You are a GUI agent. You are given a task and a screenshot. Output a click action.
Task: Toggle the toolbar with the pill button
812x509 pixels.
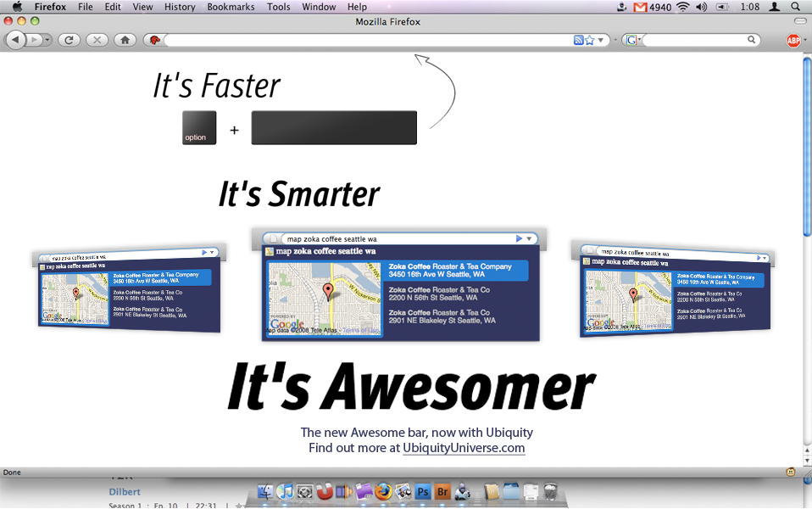pyautogui.click(x=800, y=20)
